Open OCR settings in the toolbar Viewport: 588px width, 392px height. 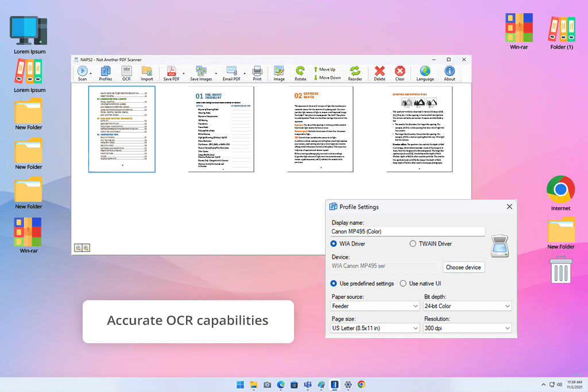(126, 73)
